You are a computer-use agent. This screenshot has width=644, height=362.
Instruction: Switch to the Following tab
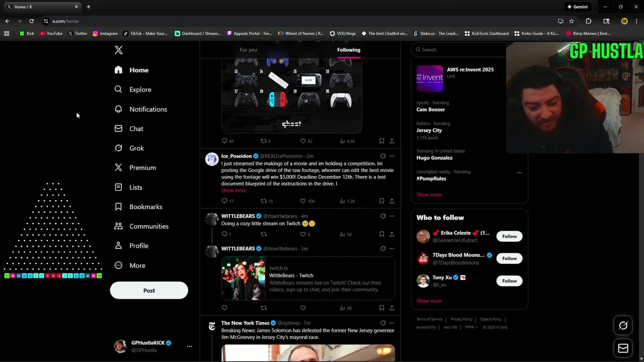pyautogui.click(x=349, y=50)
